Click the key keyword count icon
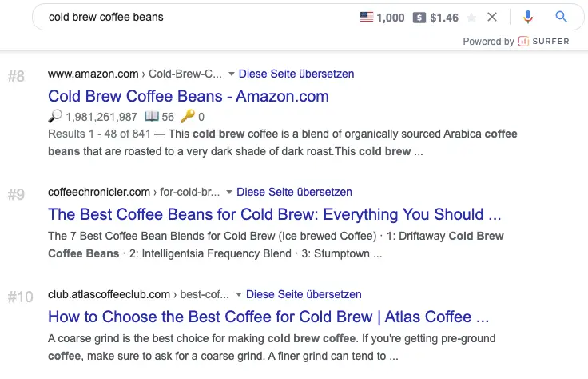Image resolution: width=588 pixels, height=379 pixels. [188, 116]
